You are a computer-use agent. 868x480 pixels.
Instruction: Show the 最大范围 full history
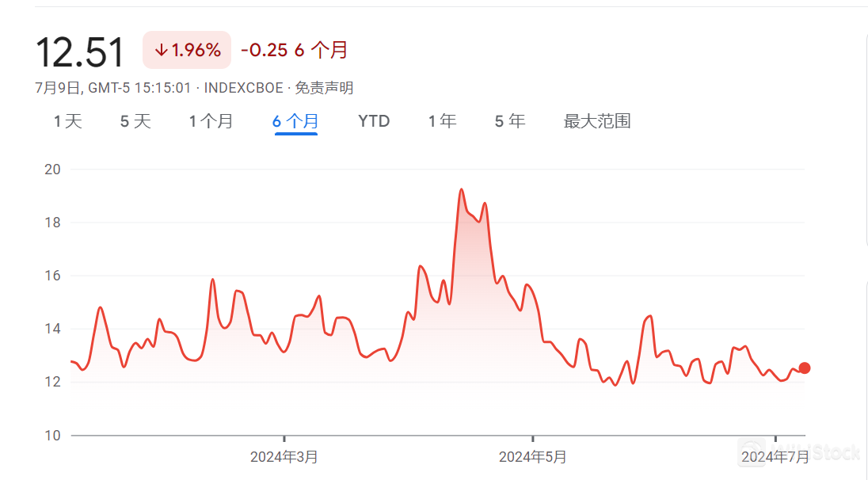click(597, 121)
